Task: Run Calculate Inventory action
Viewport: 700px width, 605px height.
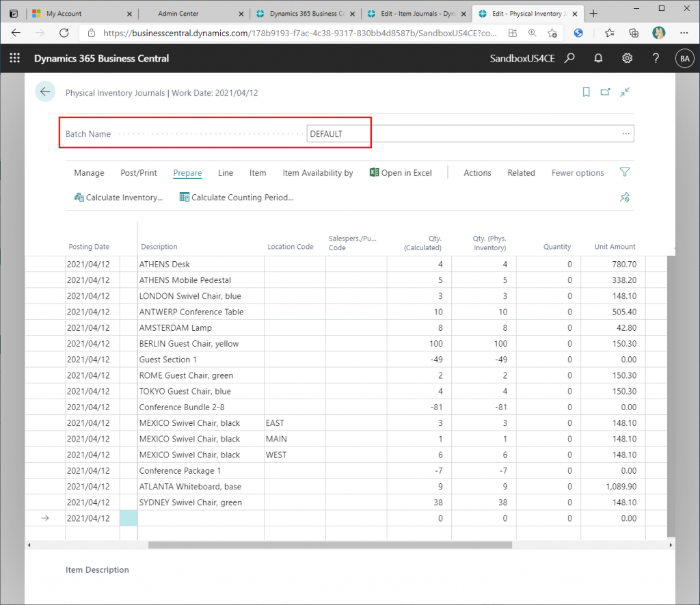Action: click(118, 198)
